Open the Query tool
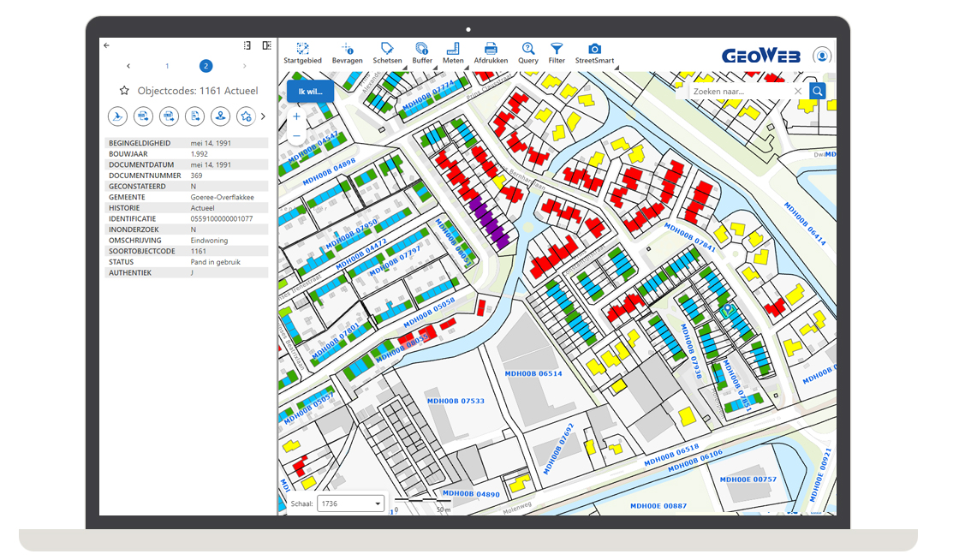This screenshot has width=965, height=560. pyautogui.click(x=528, y=54)
